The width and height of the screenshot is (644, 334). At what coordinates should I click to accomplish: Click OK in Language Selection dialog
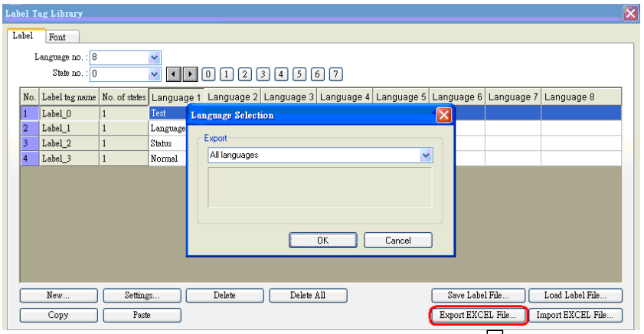323,241
